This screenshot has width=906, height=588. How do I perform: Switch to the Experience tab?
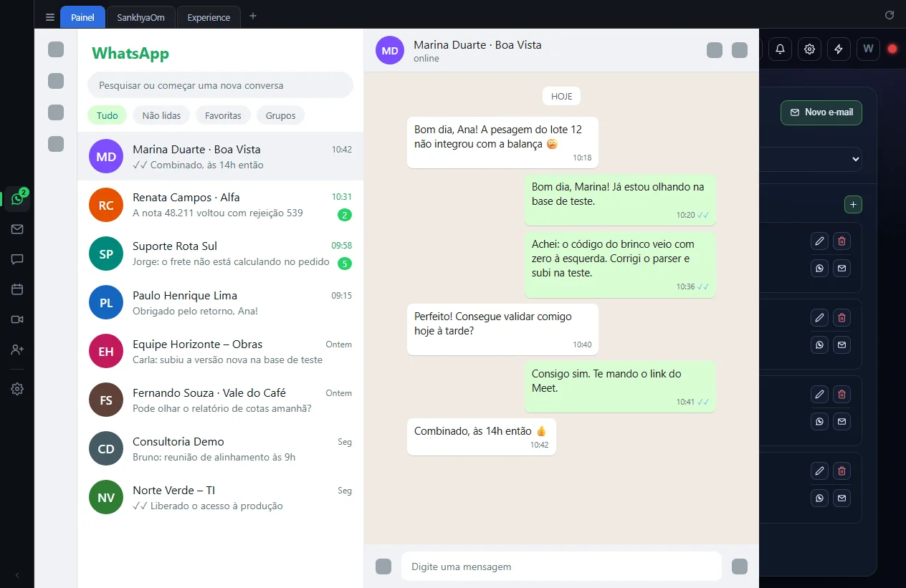[209, 17]
